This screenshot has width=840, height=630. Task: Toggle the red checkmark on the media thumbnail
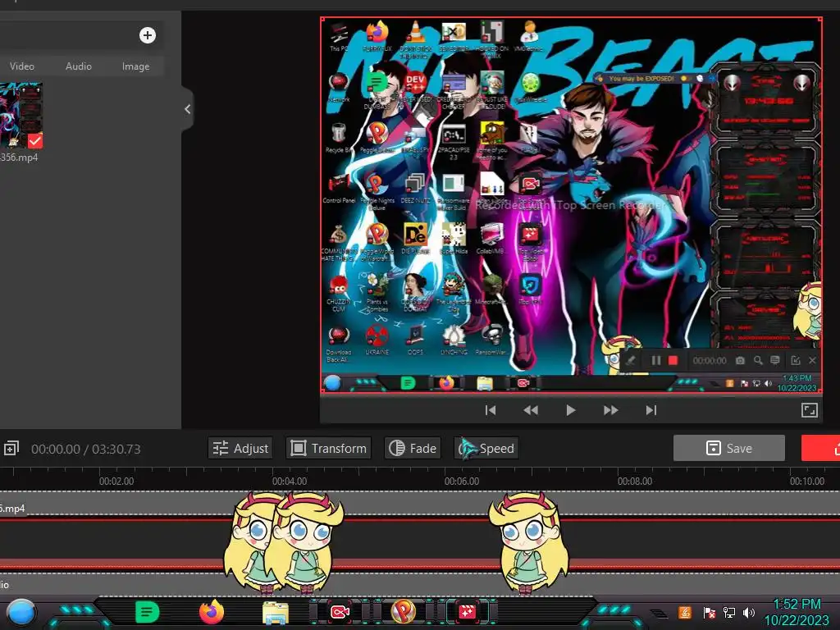point(34,141)
